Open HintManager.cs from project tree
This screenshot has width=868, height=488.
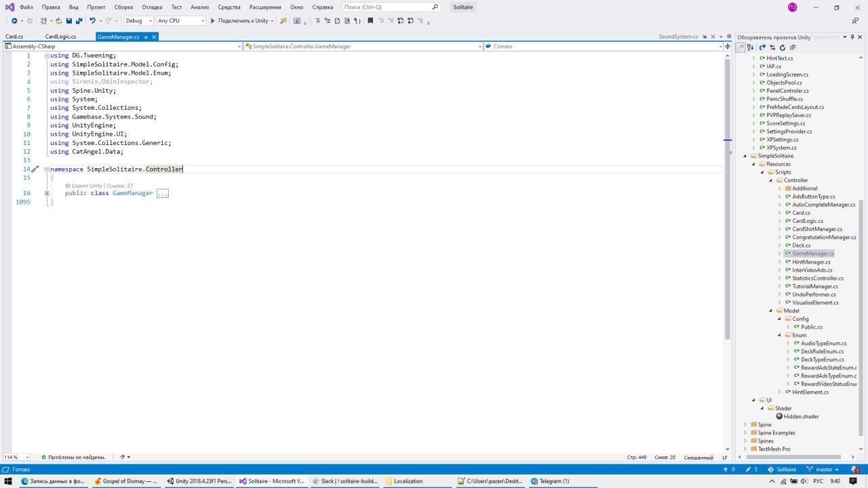[811, 262]
